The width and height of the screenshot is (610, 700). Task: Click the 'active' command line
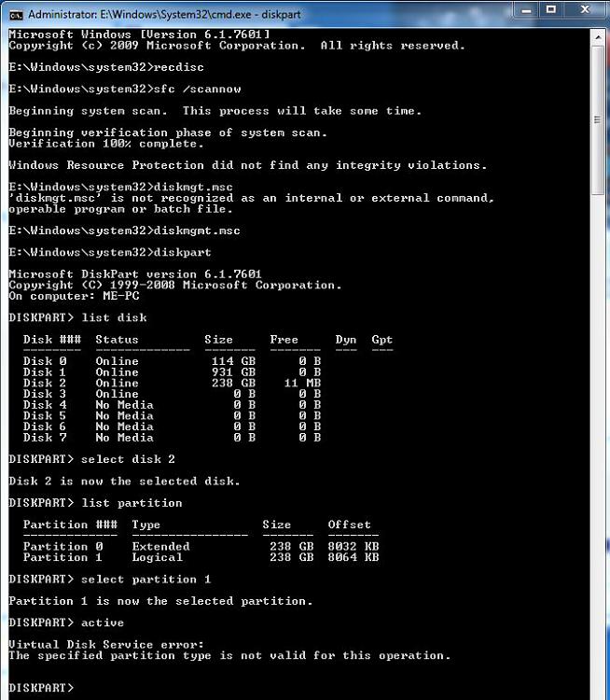[66, 623]
